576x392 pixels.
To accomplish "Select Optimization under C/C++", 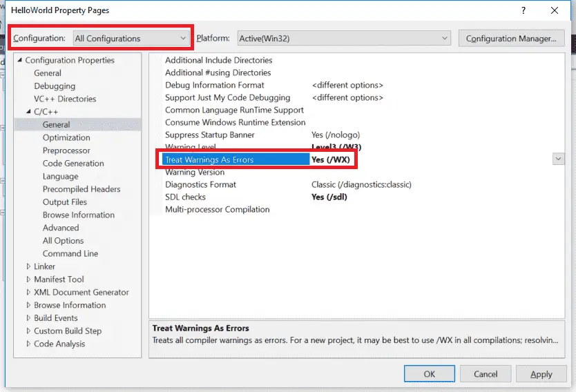I will [66, 138].
